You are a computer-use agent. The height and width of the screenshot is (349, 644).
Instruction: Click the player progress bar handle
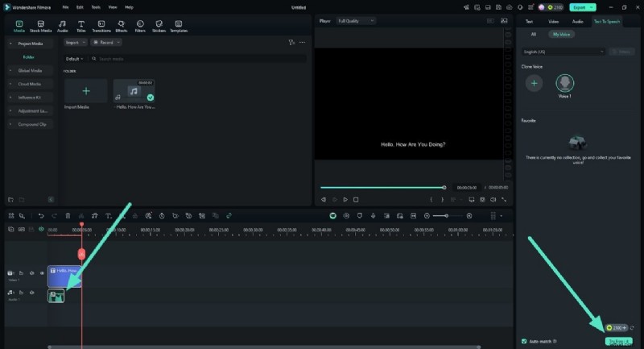(x=444, y=188)
